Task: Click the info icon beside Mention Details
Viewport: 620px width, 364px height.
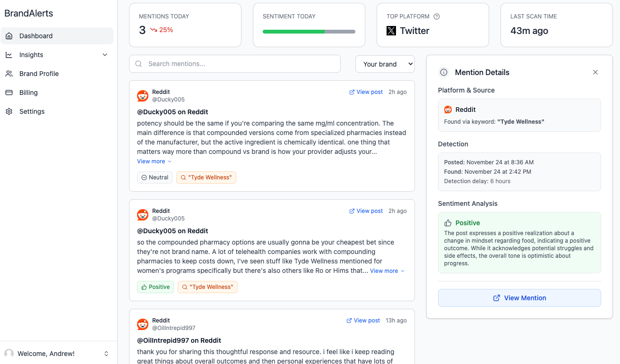Action: (x=444, y=72)
